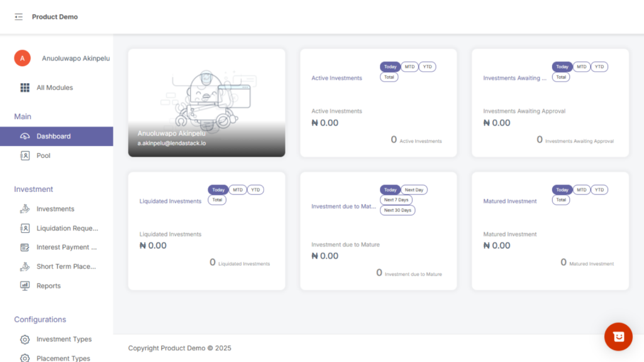
Task: Open the Dashboard menu item
Action: click(x=53, y=137)
